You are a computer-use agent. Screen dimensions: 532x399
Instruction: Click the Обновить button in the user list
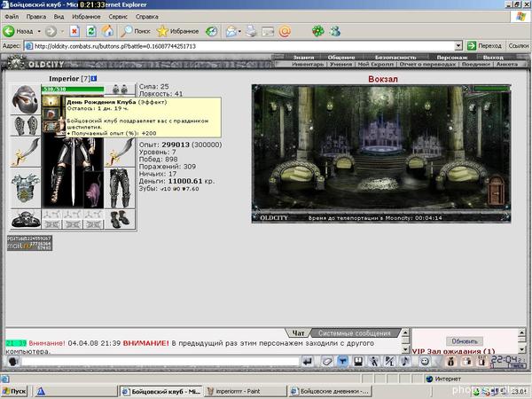tap(464, 341)
